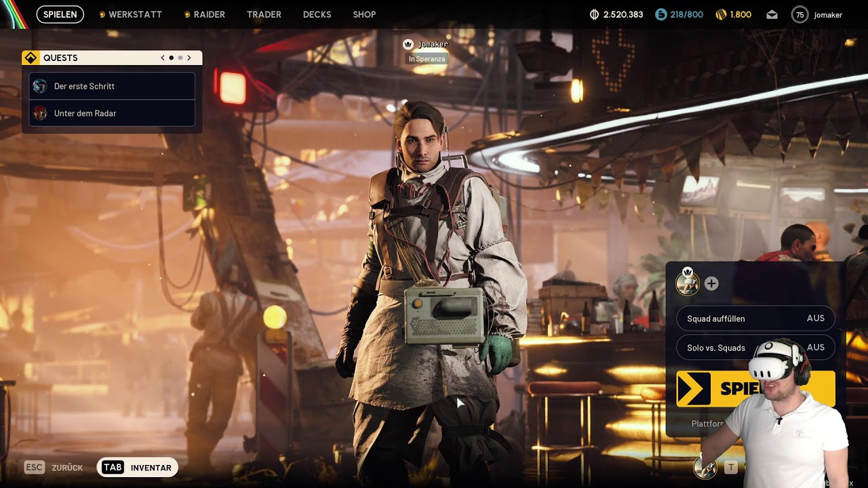
Task: Click the blue token icon beside 218/800
Action: click(x=661, y=14)
